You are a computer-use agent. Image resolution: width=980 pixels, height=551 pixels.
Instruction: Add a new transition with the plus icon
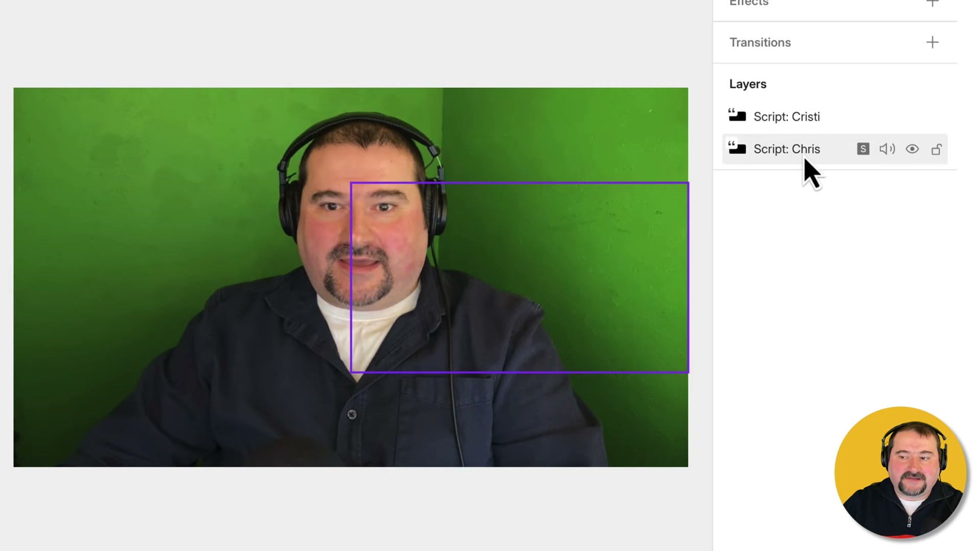[933, 42]
